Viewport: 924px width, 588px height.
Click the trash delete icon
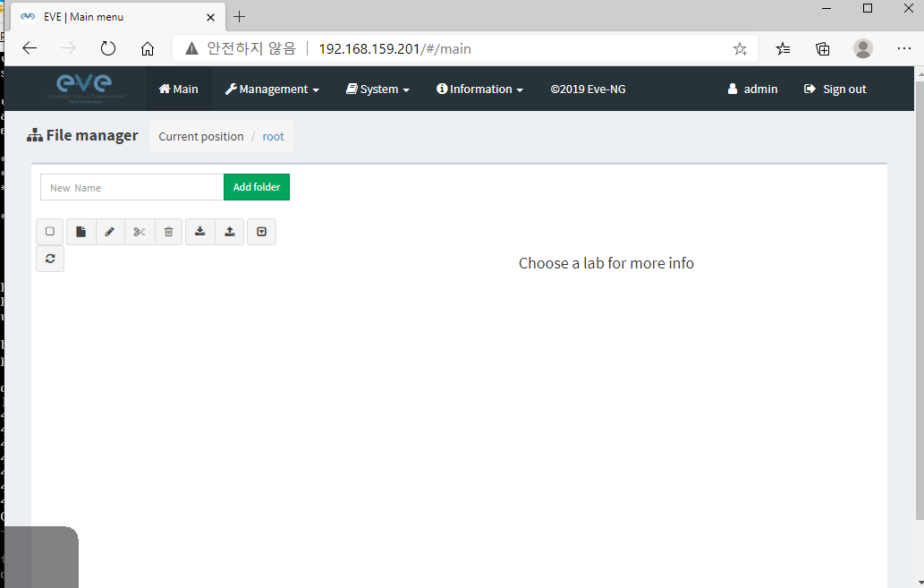168,232
